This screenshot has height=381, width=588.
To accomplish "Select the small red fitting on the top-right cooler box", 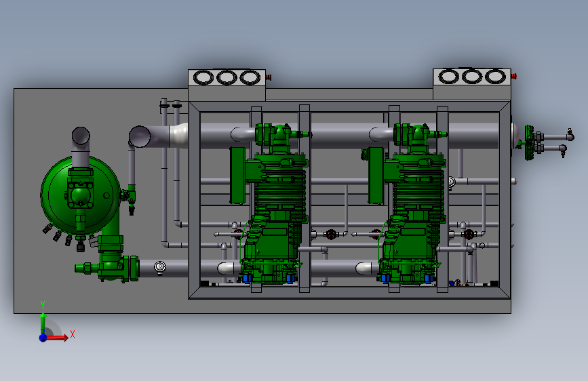I will [514, 77].
